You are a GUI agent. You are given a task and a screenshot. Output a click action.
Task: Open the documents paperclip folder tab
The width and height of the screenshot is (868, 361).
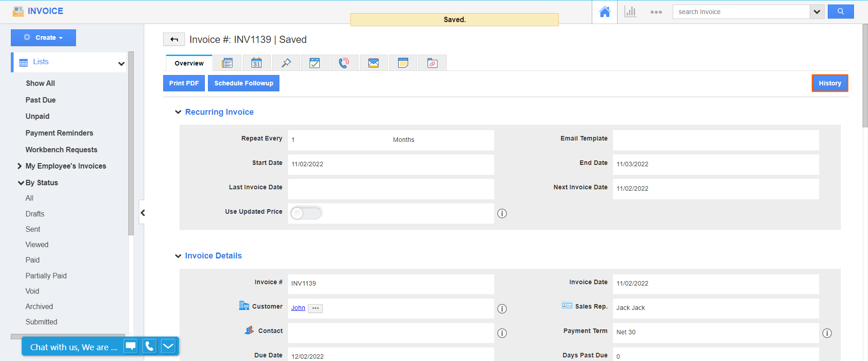432,63
